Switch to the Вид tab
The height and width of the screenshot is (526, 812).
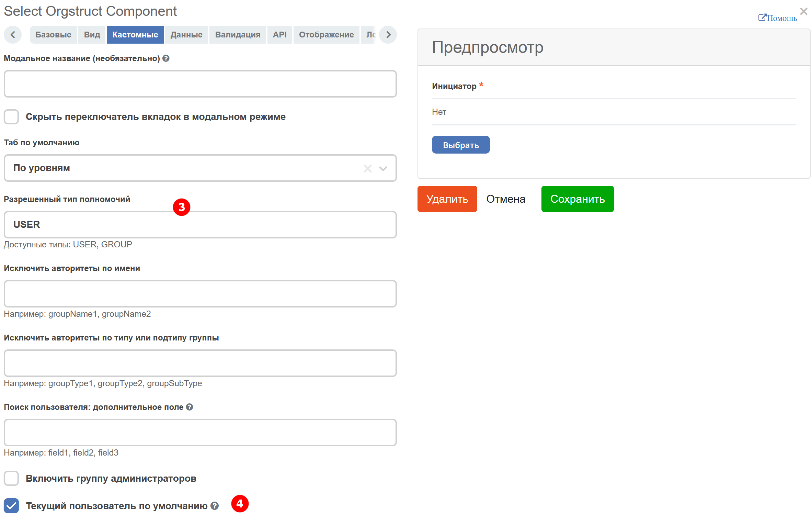pos(92,35)
